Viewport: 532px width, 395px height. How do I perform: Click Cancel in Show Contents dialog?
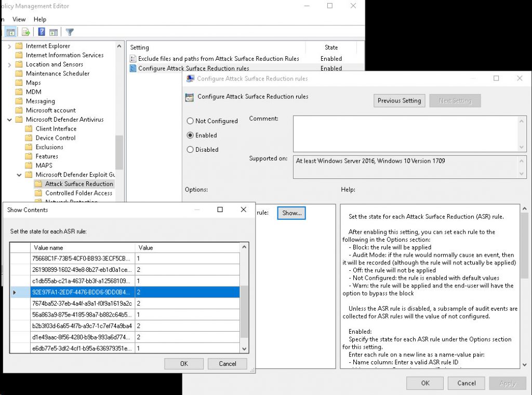[228, 363]
